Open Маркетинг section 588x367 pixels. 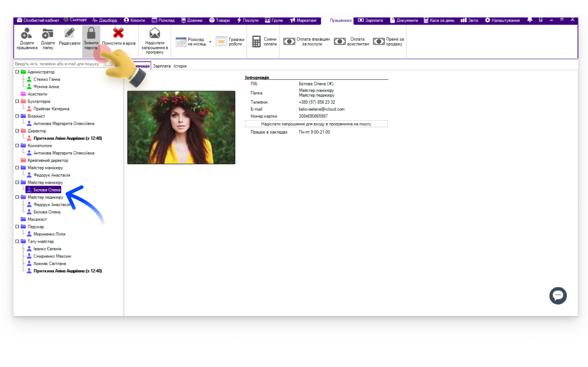pyautogui.click(x=303, y=20)
